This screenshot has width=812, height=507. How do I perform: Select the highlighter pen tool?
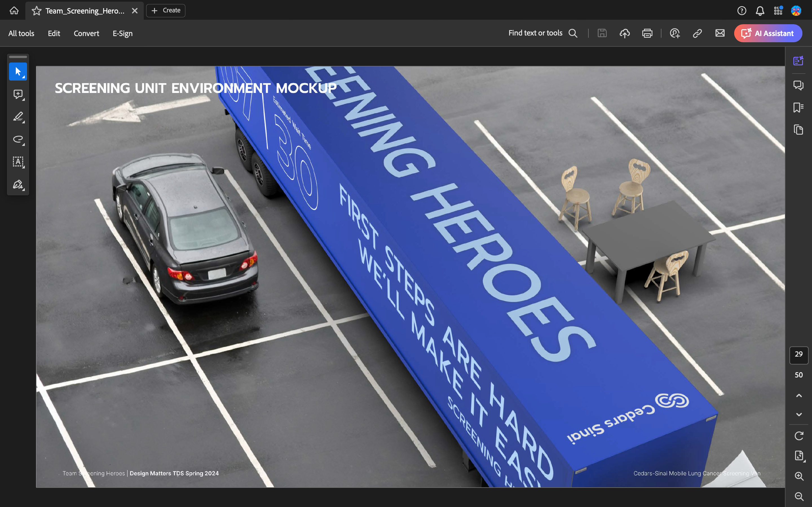point(18,117)
